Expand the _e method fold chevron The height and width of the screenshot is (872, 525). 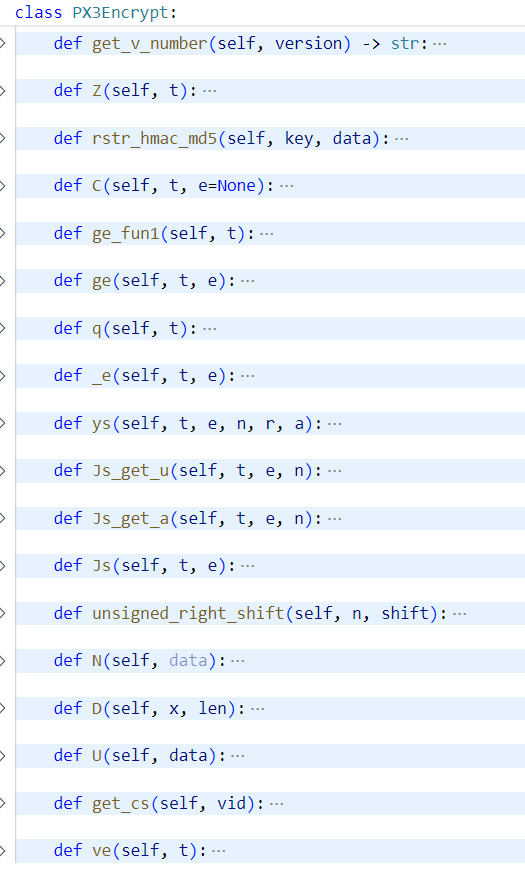2,376
